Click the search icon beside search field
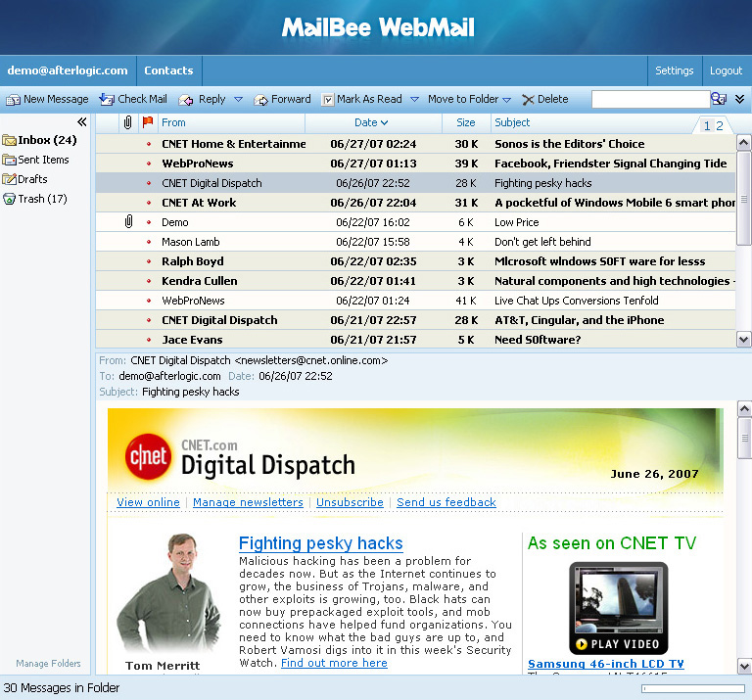The height and width of the screenshot is (700, 752). [719, 99]
